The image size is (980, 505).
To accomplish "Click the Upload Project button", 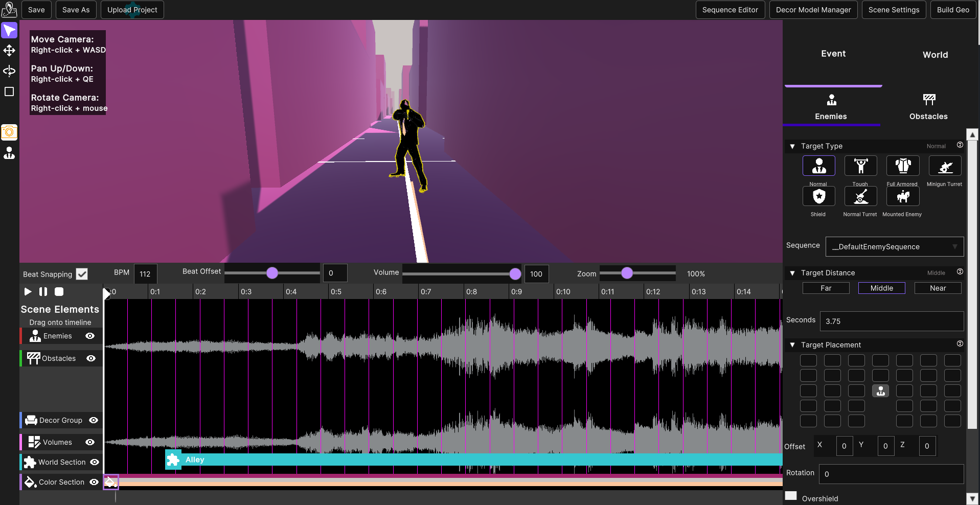I will [132, 10].
